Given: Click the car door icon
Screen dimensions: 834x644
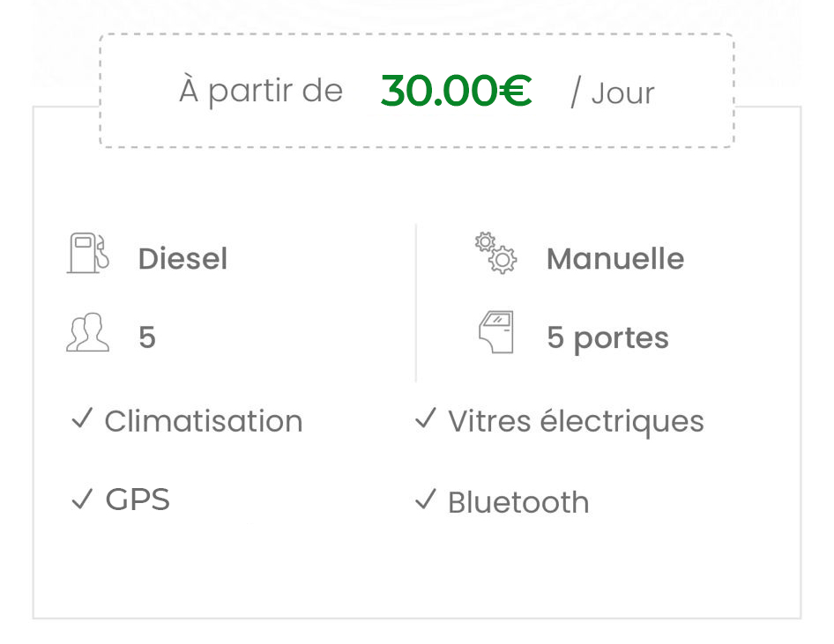Looking at the screenshot, I should 496,332.
